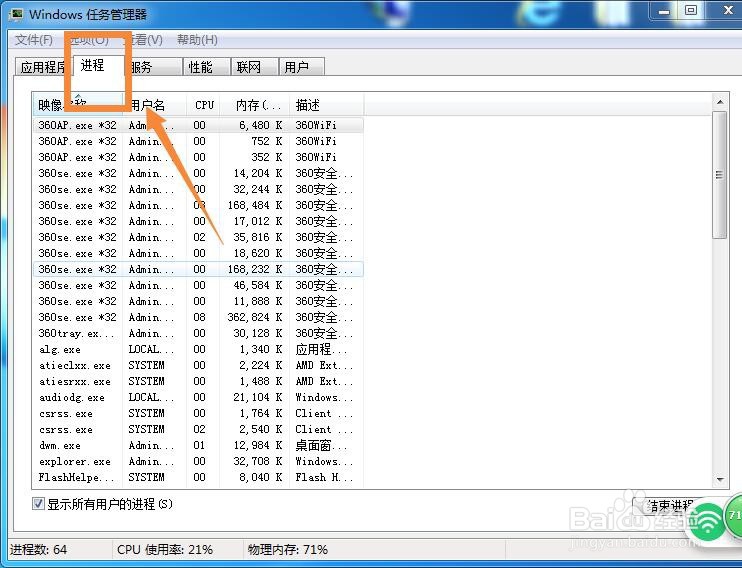Select the explorer.exe process row
Screen dimensions: 742x568
(199, 462)
